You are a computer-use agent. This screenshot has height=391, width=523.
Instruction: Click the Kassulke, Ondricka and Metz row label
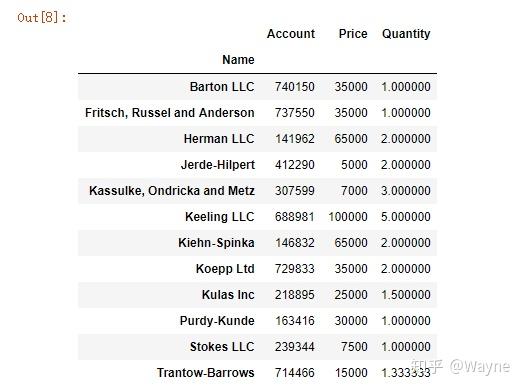172,191
